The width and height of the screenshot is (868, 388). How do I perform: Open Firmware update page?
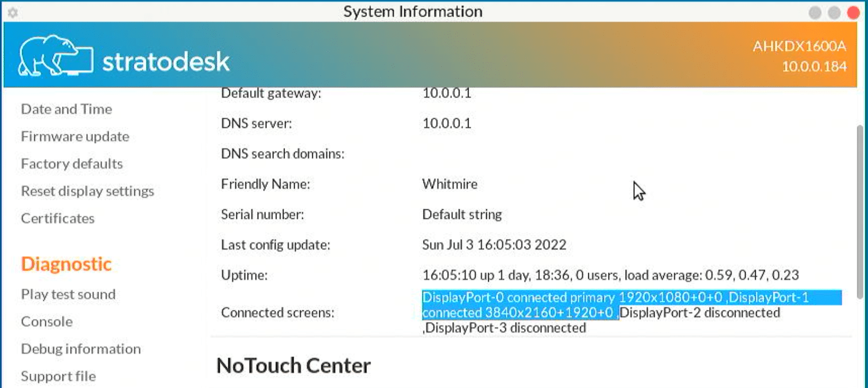click(x=75, y=136)
